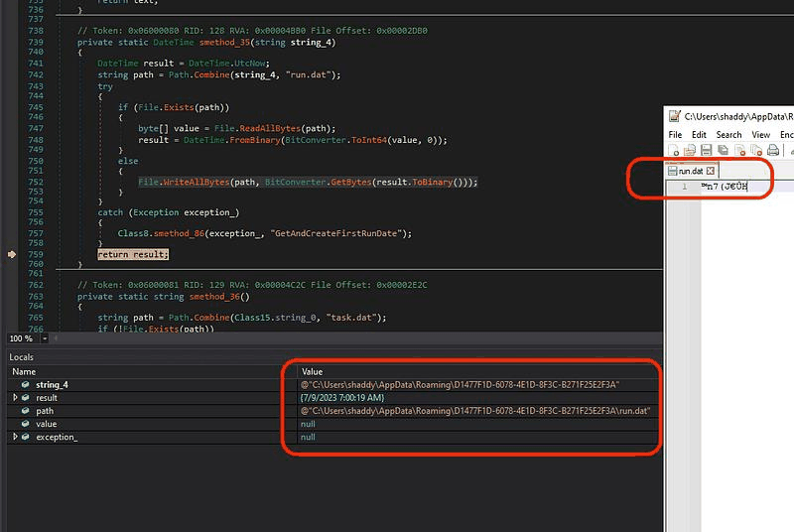The height and width of the screenshot is (532, 794).
Task: Click the path value ending in run.dat
Action: coord(475,411)
